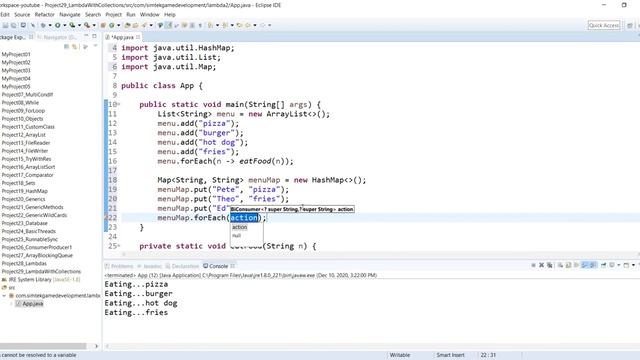Open the Debug dropdown arrow in toolbar

[50, 25]
